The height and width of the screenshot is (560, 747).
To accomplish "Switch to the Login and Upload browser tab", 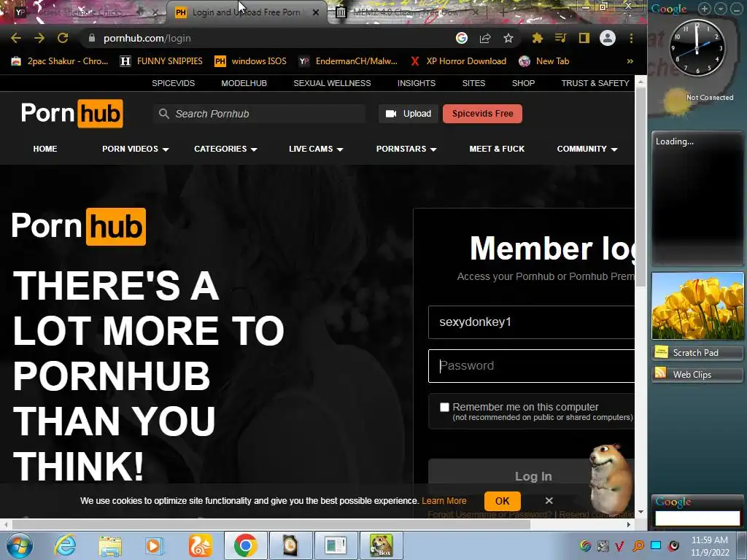I will coord(246,12).
